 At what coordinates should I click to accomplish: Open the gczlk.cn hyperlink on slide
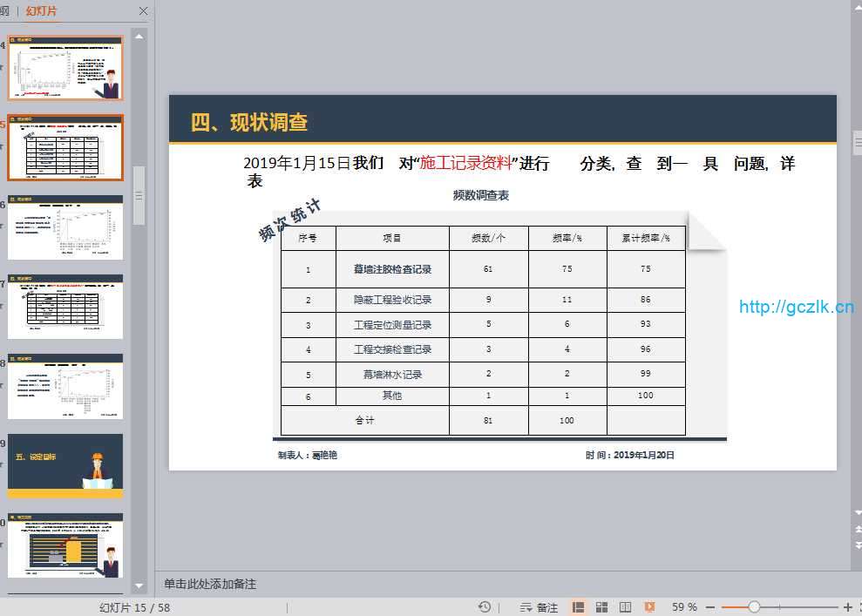click(796, 307)
